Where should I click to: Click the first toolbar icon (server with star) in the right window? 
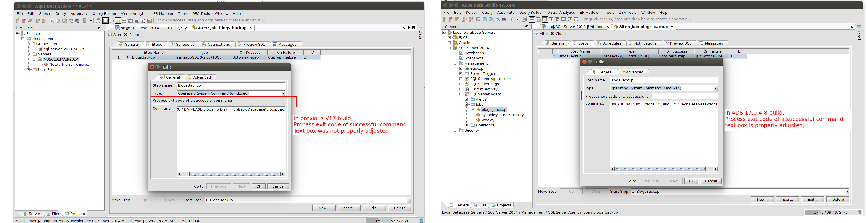(x=445, y=19)
